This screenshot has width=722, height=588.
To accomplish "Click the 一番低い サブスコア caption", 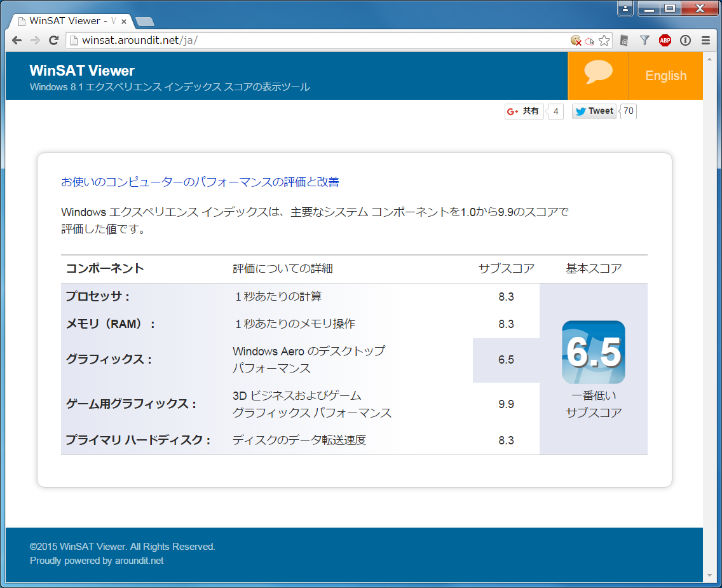I will coord(594,404).
